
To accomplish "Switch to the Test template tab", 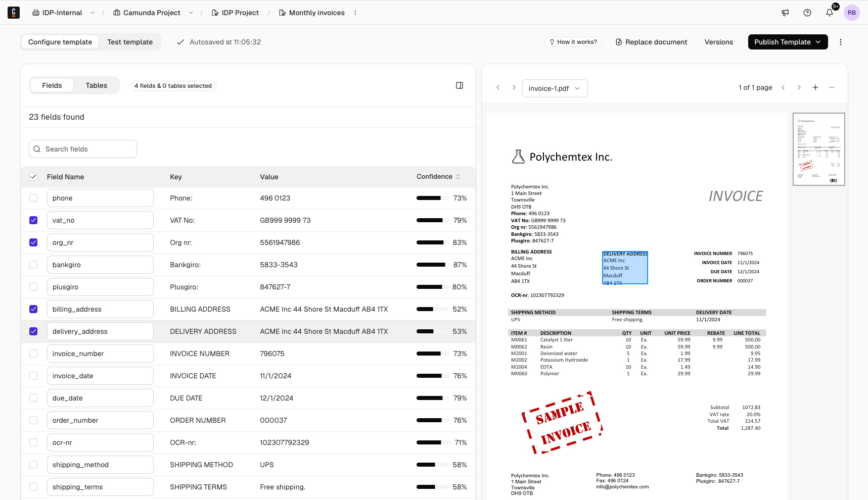I will tap(130, 42).
